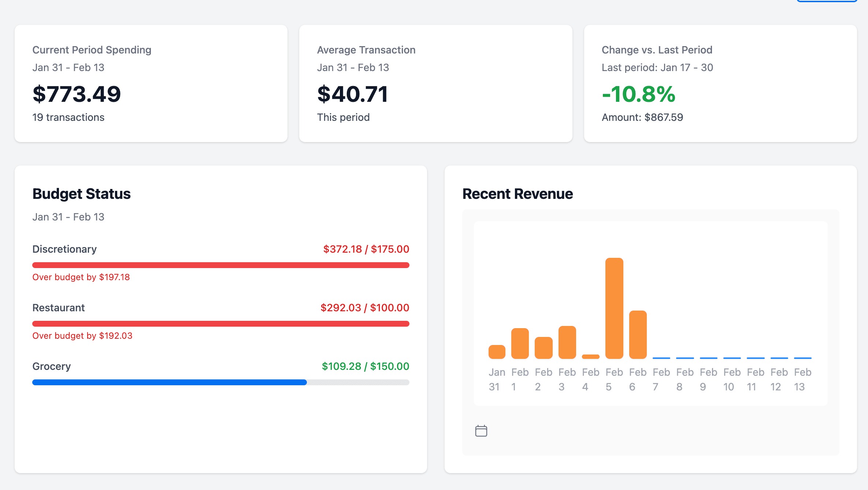Click the Discretionary red budget progress bar

(x=220, y=265)
